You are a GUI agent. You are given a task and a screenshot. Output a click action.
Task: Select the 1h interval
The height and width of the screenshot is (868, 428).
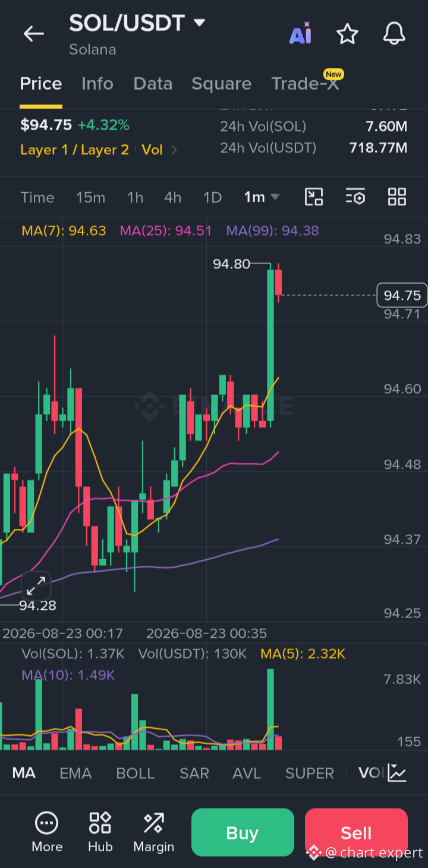pos(135,197)
